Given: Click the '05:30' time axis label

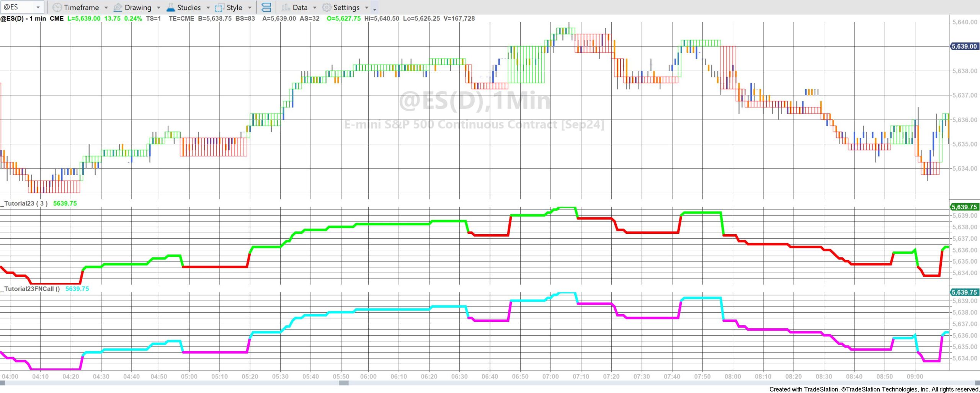Looking at the screenshot, I should [280, 377].
